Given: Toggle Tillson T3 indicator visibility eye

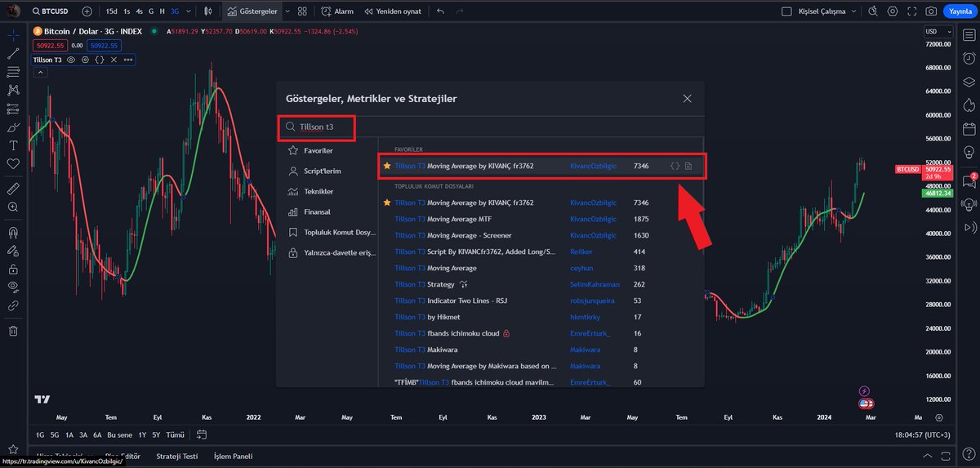Looking at the screenshot, I should pyautogui.click(x=71, y=60).
